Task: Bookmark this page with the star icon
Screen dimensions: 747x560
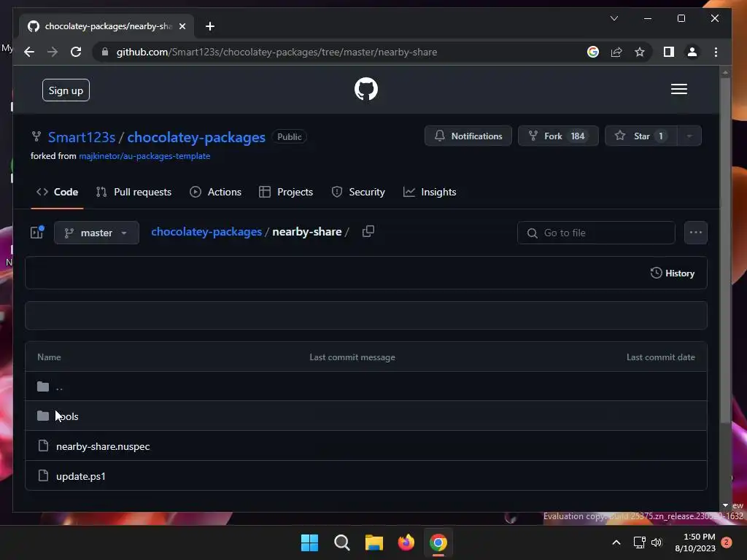Action: pyautogui.click(x=640, y=52)
